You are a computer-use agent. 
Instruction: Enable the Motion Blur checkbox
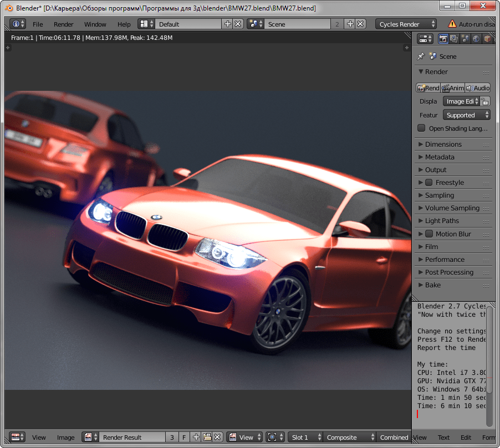coord(428,234)
